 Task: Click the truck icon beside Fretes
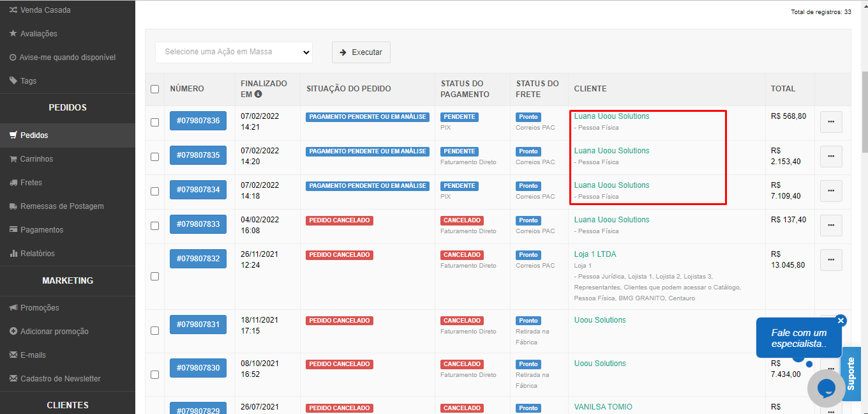coord(13,183)
